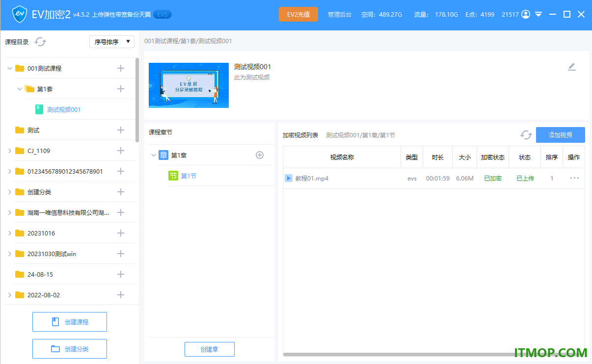Select the 24-08-15 folder
This screenshot has height=364, width=592.
40,274
